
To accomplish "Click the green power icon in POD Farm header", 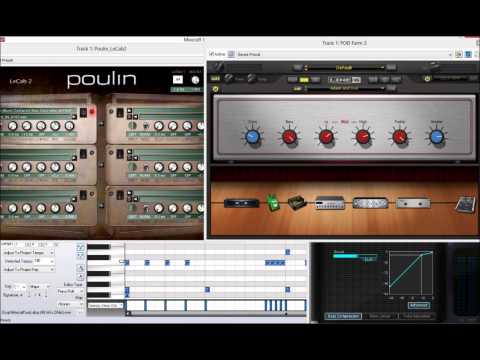I will (x=427, y=79).
